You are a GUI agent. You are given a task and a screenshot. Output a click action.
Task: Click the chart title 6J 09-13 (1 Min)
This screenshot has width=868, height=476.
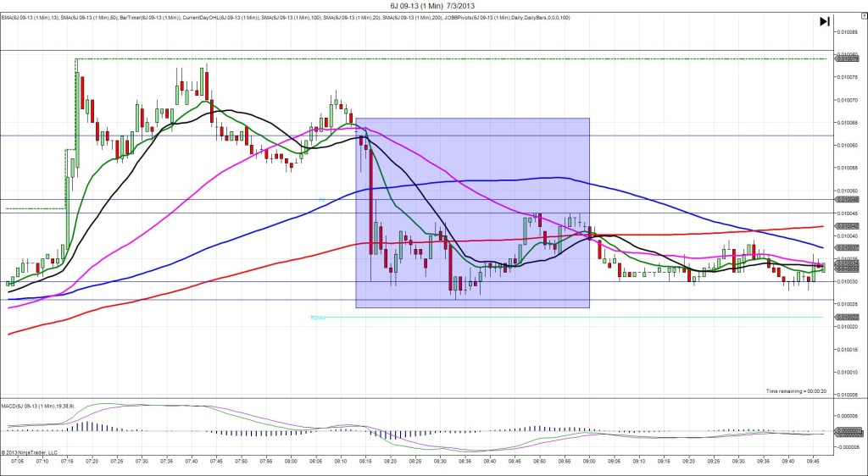433,6
